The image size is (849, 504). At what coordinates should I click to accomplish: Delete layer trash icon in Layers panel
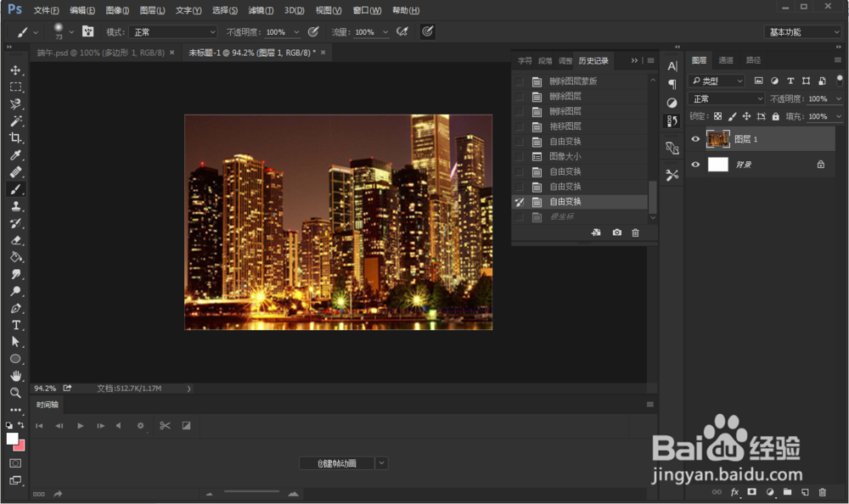click(823, 492)
